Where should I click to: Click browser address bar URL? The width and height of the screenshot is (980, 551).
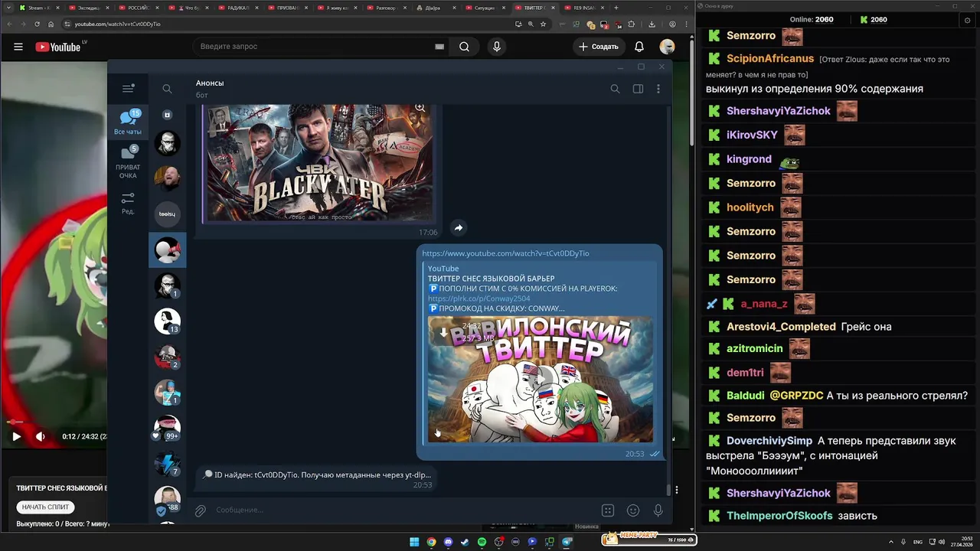coord(117,24)
